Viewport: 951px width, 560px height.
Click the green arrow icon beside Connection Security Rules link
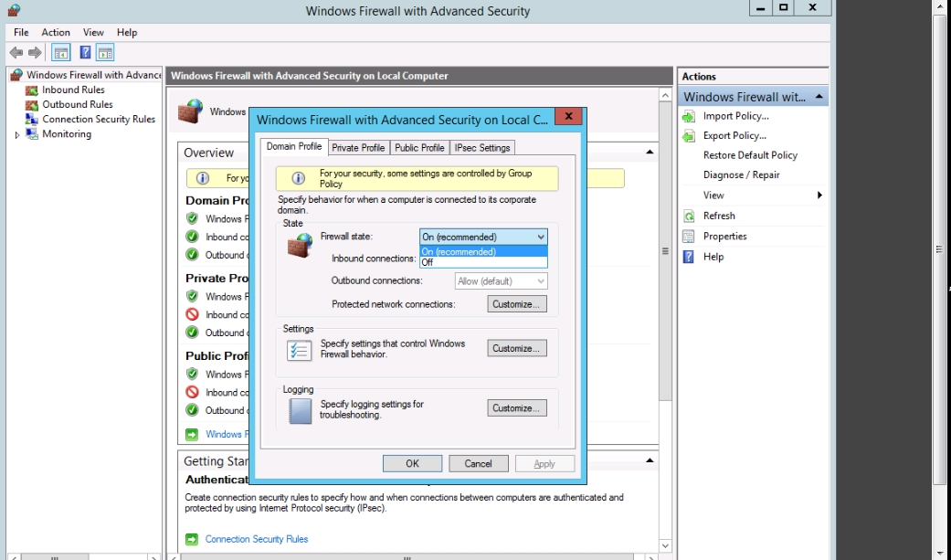192,539
